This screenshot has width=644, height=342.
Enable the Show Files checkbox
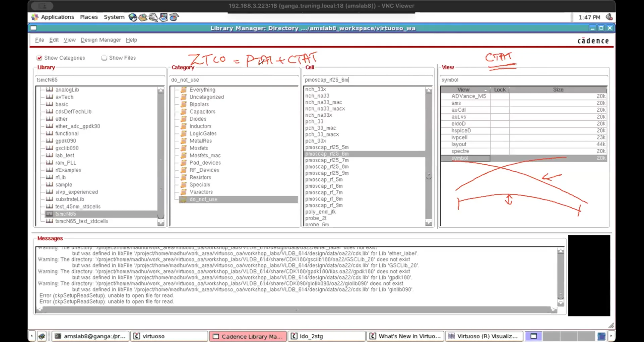104,58
